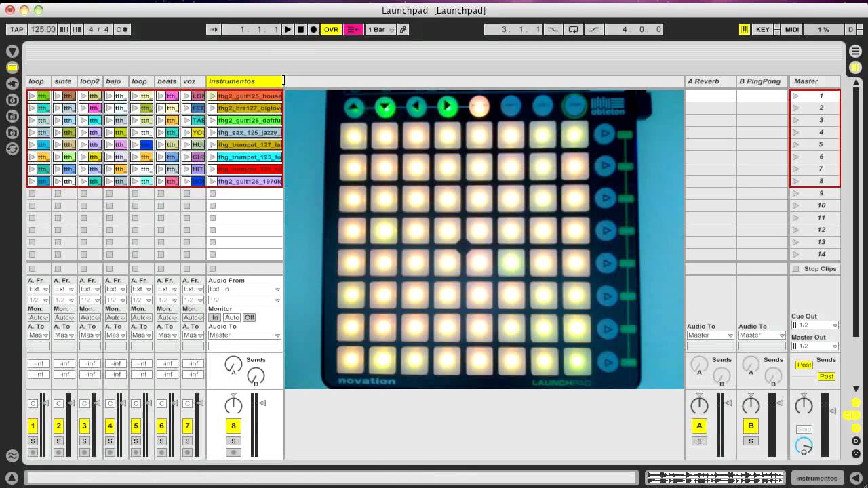Launch clip fhg2_guit125_house

pos(212,96)
